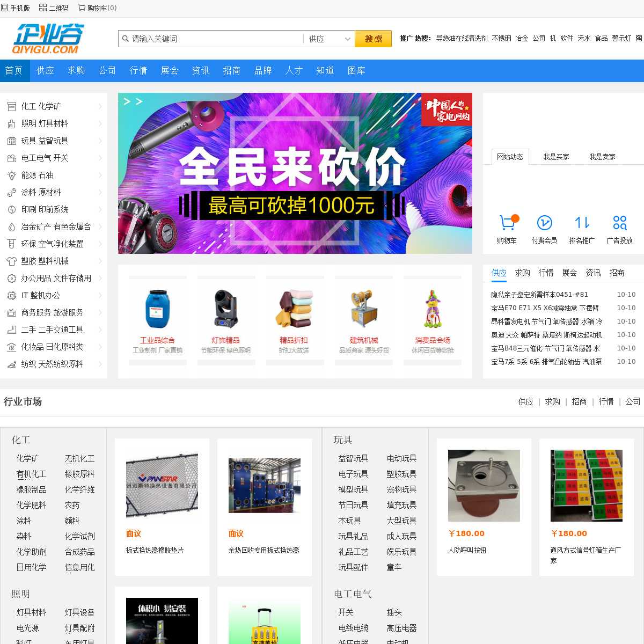
Task: Click the 精品折扣 product image
Action: (x=294, y=309)
